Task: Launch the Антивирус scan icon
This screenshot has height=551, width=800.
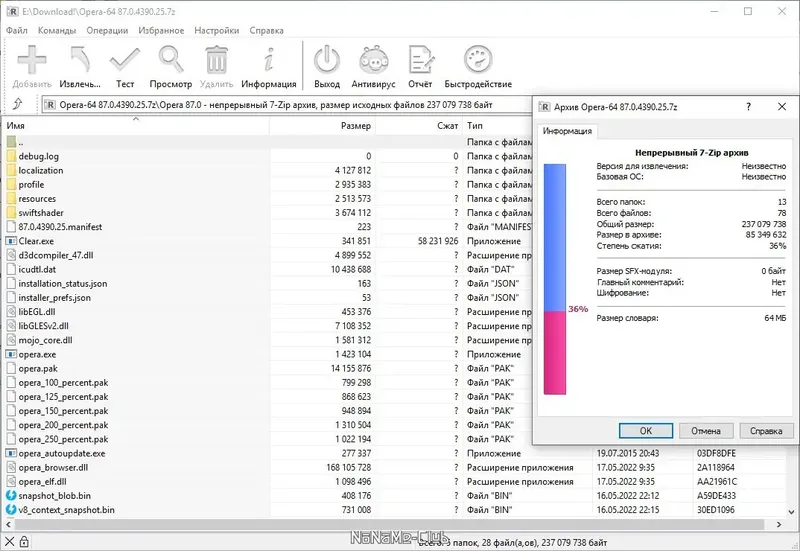Action: [373, 60]
